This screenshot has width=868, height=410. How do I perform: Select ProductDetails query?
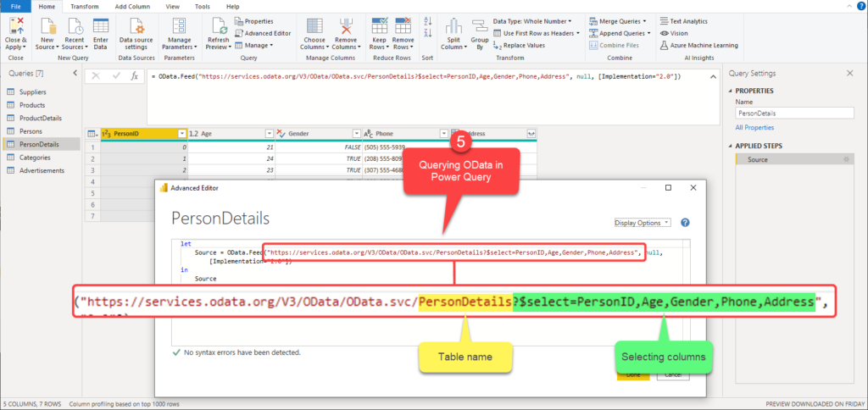tap(40, 118)
